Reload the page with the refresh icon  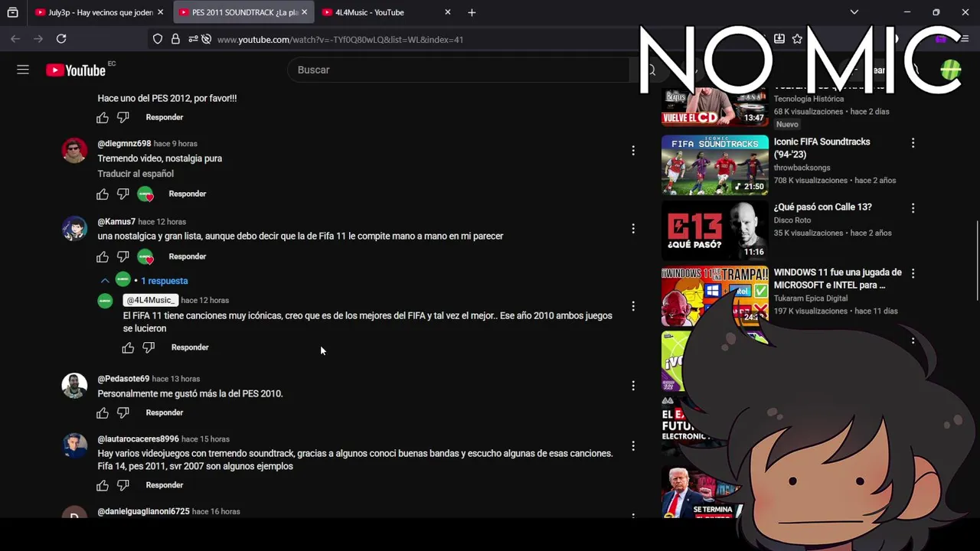(x=61, y=39)
